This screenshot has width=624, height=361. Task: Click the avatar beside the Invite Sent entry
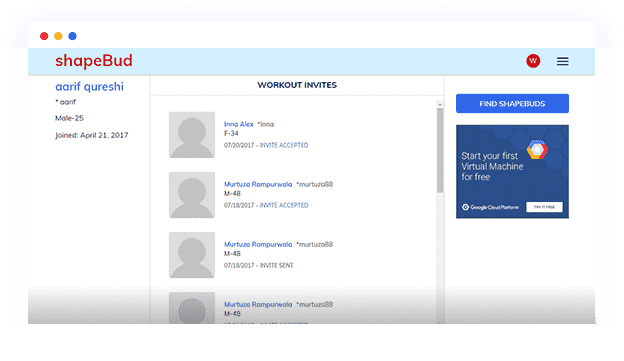tap(192, 255)
